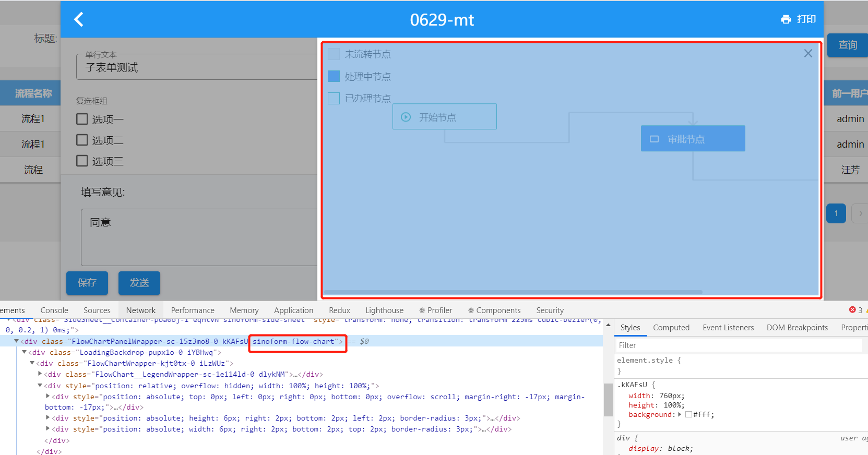
Task: Collapse the position relative overflow hidden div
Action: click(40, 386)
